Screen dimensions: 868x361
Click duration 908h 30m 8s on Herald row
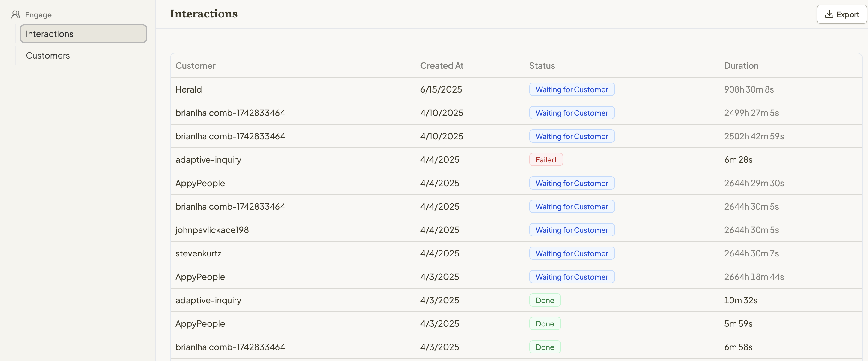point(749,89)
